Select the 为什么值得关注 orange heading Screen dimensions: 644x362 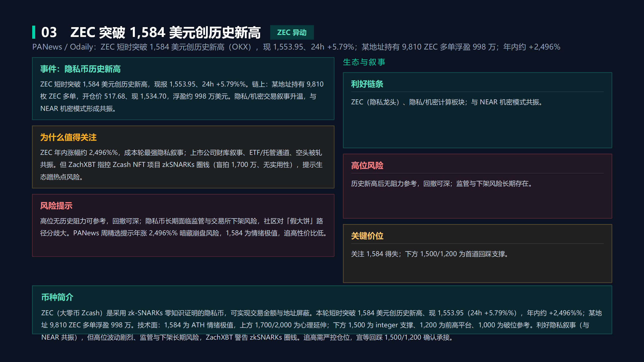coord(68,137)
